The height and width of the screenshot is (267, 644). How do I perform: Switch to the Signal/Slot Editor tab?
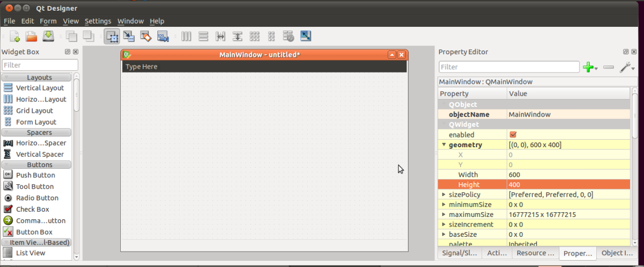(x=460, y=253)
